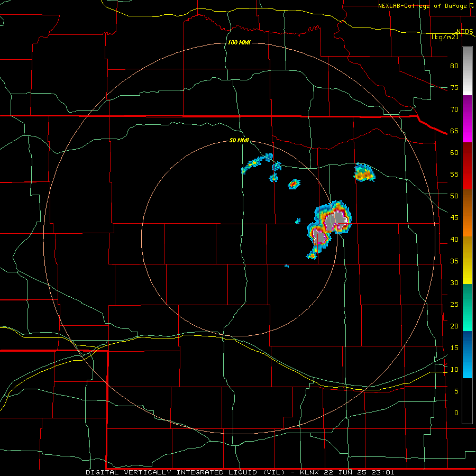The image size is (476, 476).
Task: Click the arc-shaped cell near the 50 NMI label
Action: coord(257,163)
